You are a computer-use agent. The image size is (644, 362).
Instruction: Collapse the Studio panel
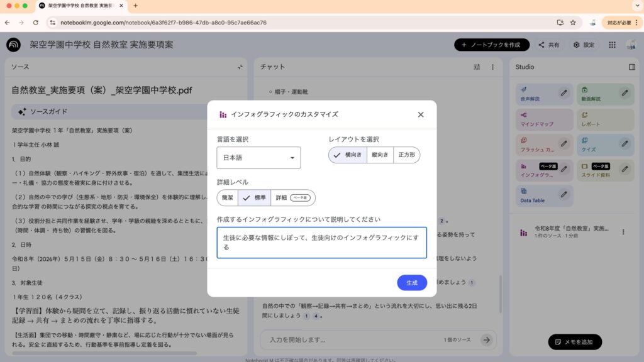[x=632, y=67]
